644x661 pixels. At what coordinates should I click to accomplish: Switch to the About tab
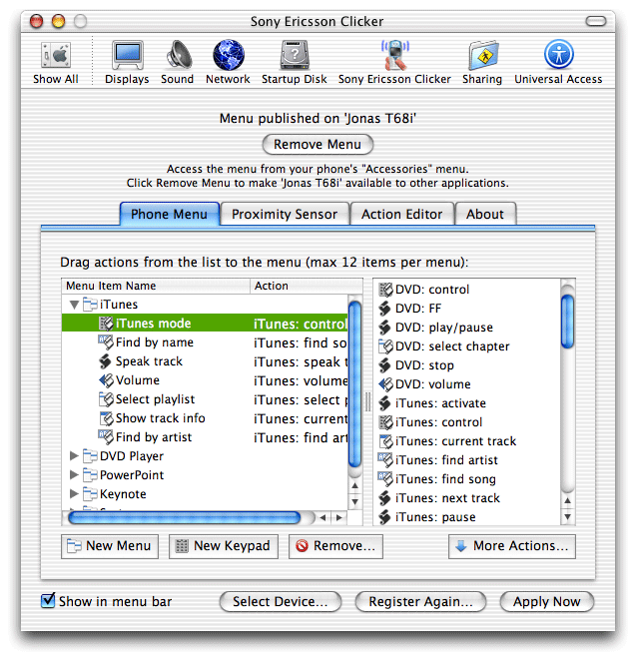coord(485,214)
